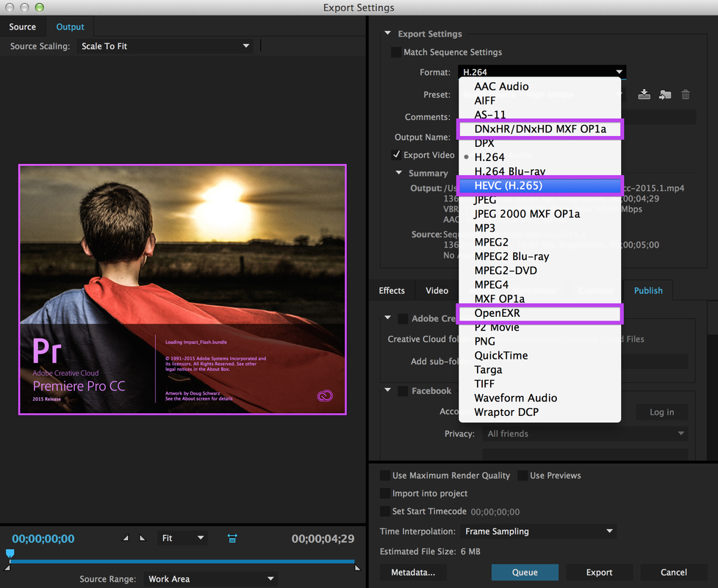Select MPEG4 format

(x=540, y=285)
